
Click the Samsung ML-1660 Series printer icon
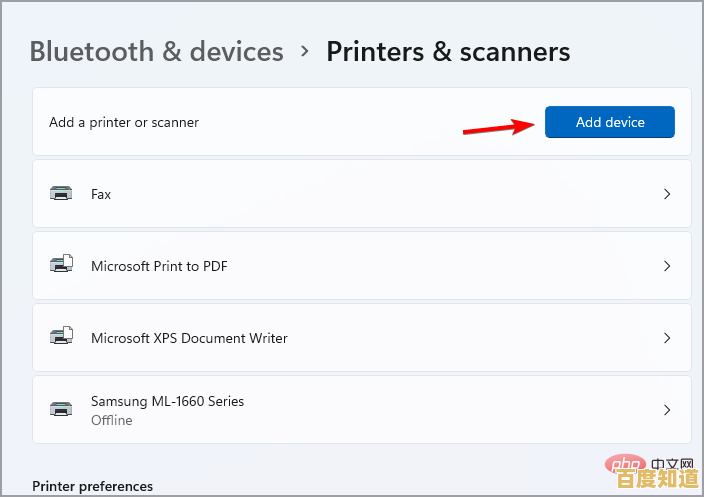[x=61, y=409]
